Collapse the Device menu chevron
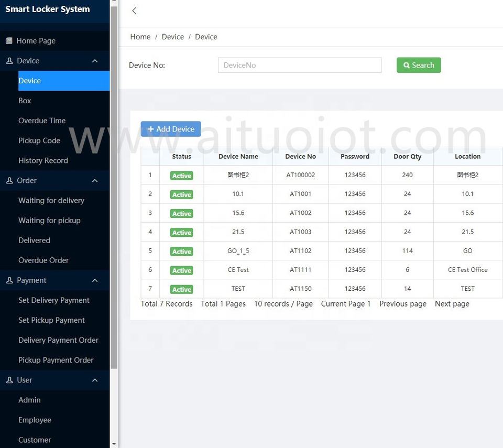 pyautogui.click(x=95, y=61)
